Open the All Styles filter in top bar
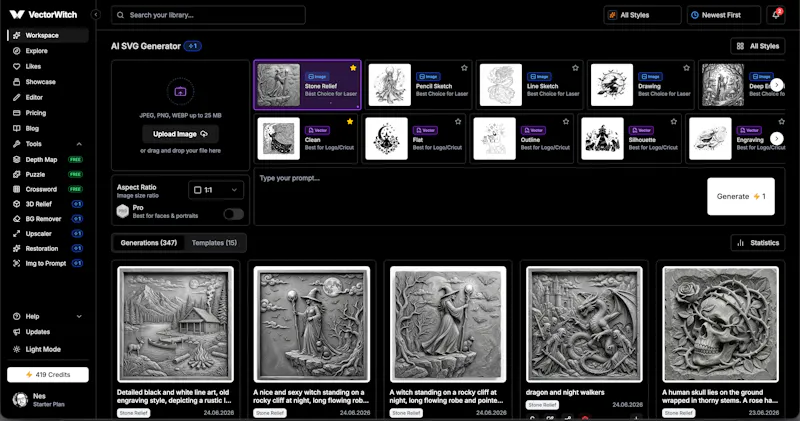 642,15
